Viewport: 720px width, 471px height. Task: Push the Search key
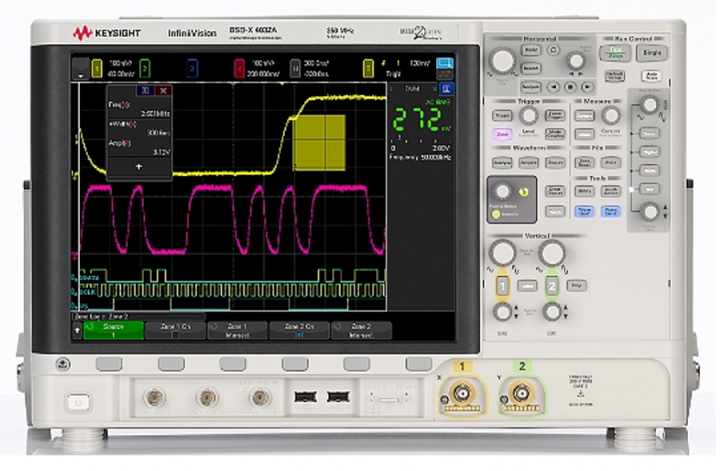[531, 68]
